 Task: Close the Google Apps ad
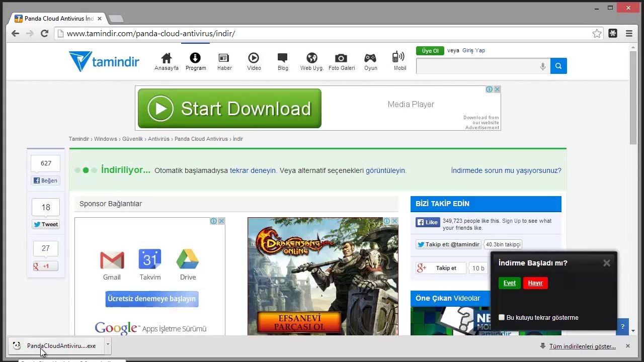coord(221,221)
